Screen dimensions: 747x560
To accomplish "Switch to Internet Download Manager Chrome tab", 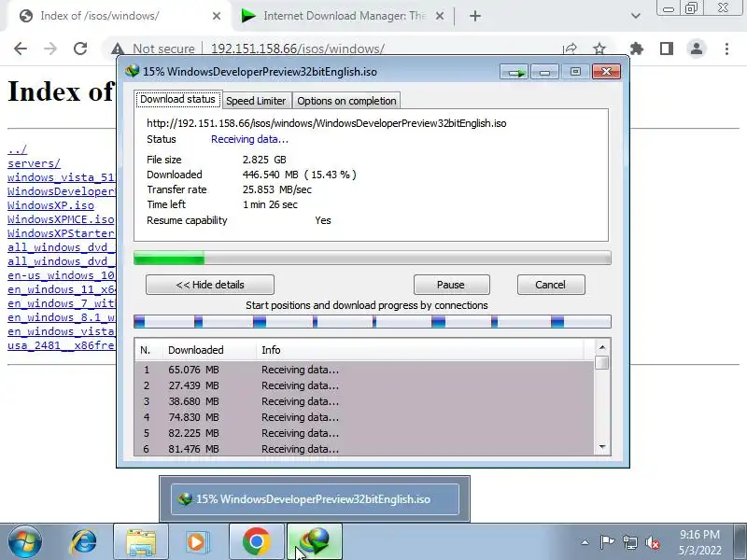I will [341, 16].
